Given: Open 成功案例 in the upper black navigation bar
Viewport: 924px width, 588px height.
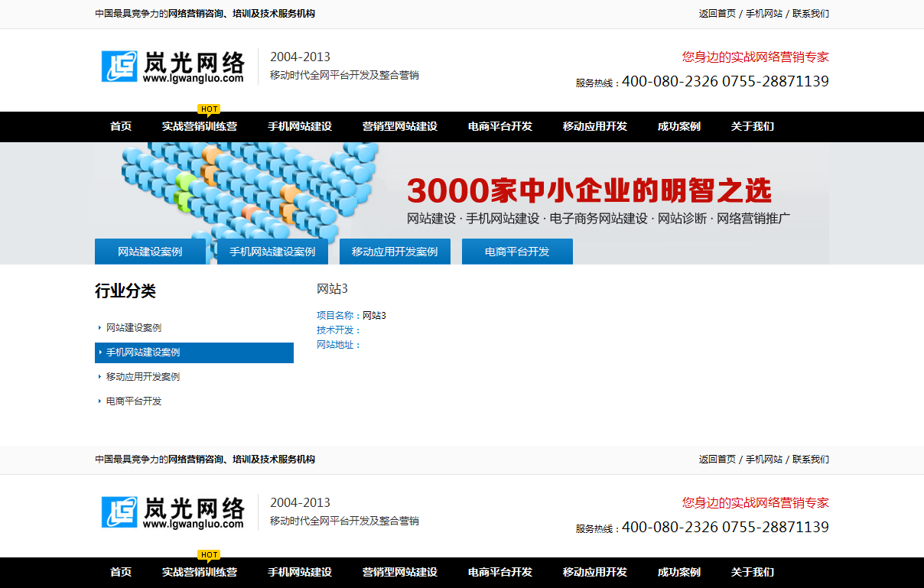Looking at the screenshot, I should click(678, 127).
